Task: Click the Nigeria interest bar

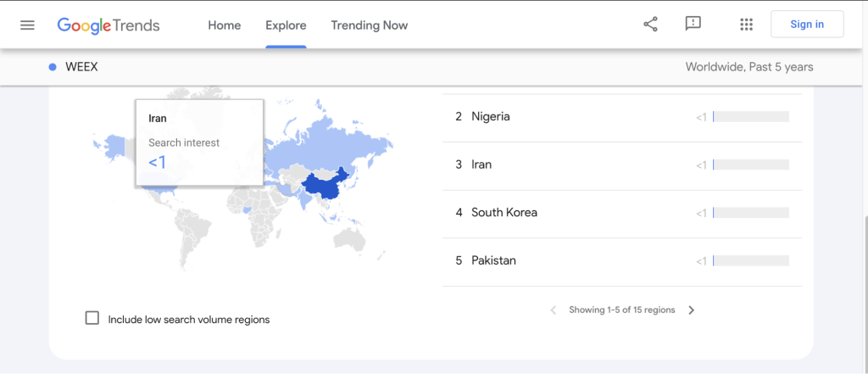Action: [751, 117]
